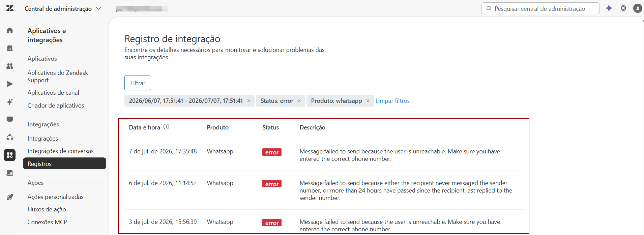
Task: Click the Filtrar button
Action: click(138, 83)
